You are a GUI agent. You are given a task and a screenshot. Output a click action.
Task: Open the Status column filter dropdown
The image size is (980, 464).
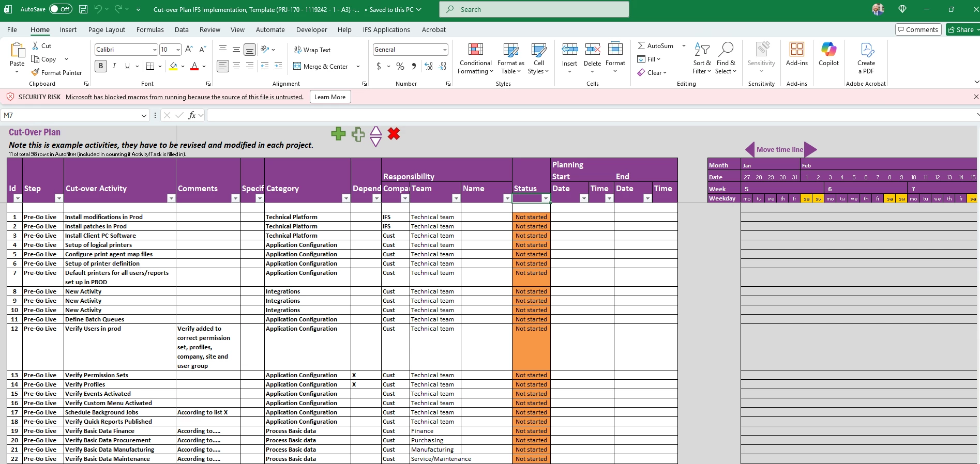click(545, 198)
